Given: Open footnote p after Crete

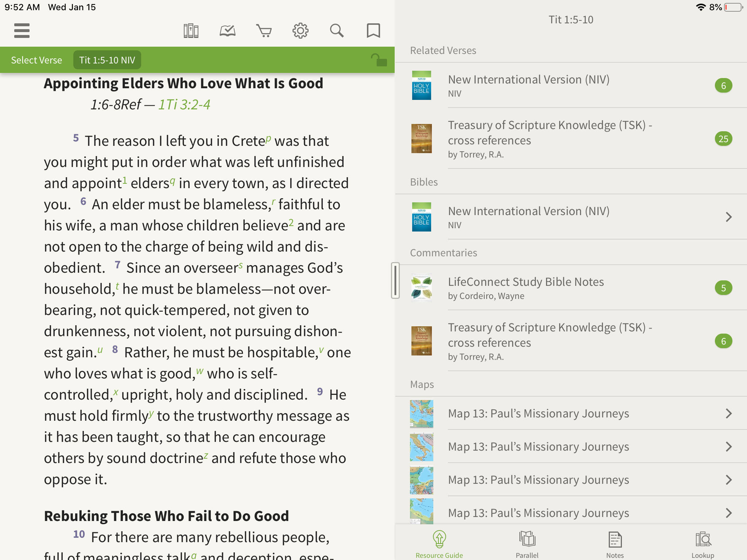Looking at the screenshot, I should (268, 138).
